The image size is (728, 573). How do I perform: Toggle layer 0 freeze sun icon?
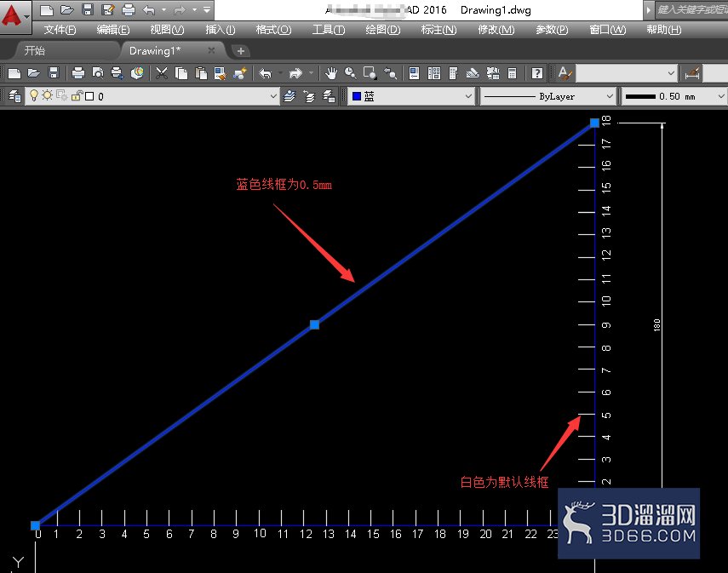(x=47, y=95)
